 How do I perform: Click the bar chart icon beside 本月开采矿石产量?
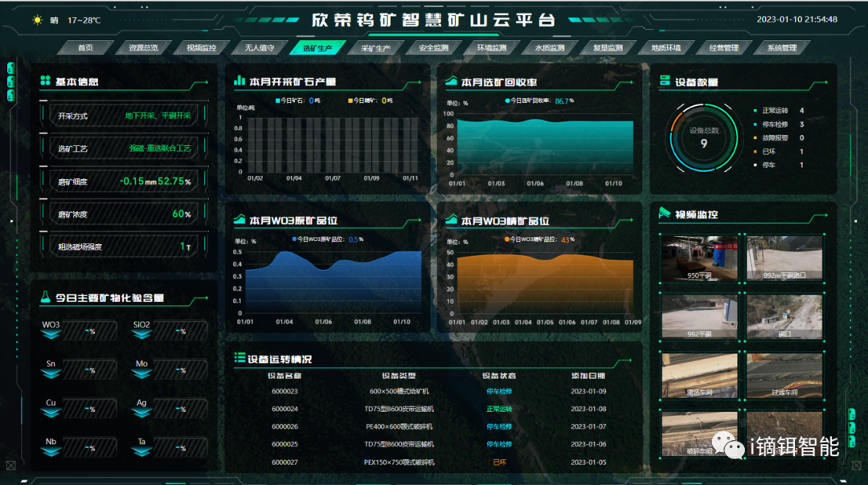click(x=239, y=81)
